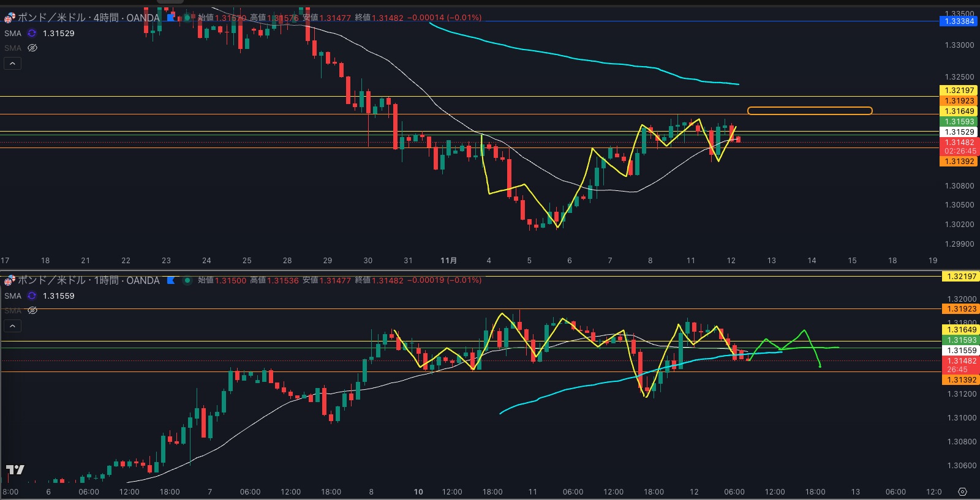Click green market status dot in the 4-hour header
Image resolution: width=980 pixels, height=500 pixels.
coord(187,18)
